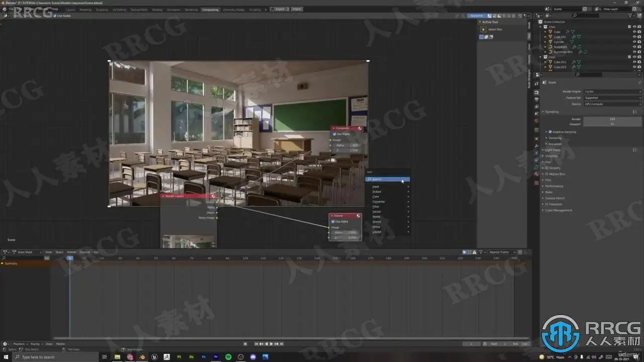Screen dimensions: 644x362
Task: Expand the Performance panel
Action: coord(554,186)
